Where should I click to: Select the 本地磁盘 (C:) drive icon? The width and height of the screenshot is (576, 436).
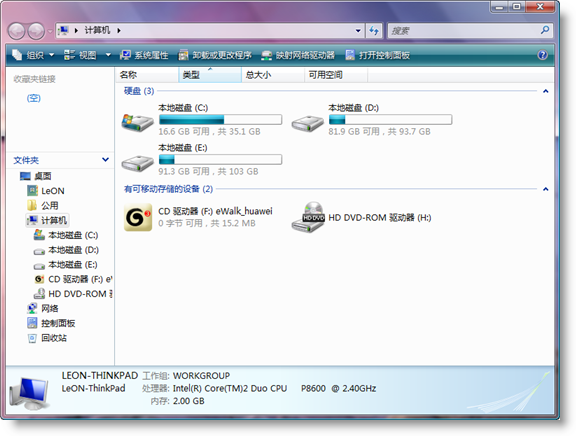point(137,123)
